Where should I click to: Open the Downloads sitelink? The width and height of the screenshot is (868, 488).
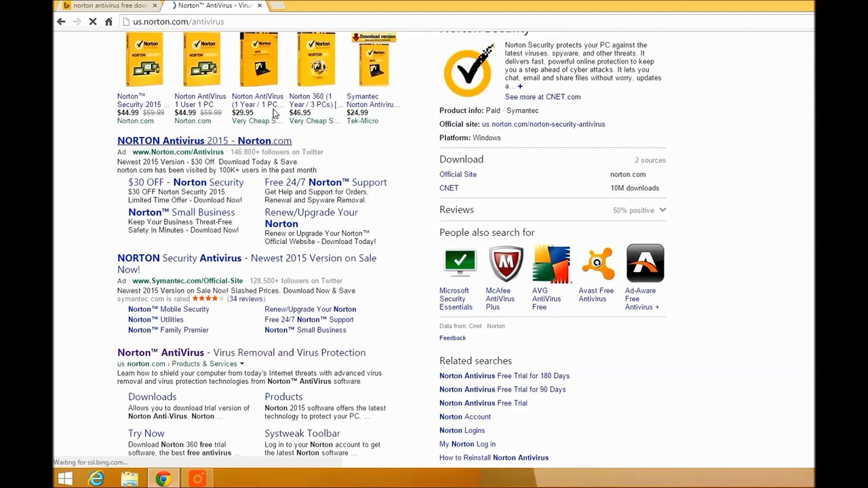pos(152,397)
